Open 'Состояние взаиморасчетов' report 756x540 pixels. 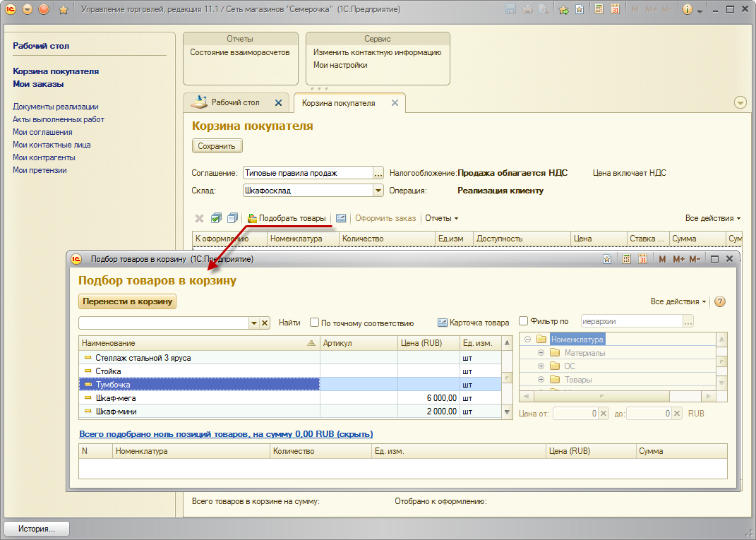tap(239, 52)
